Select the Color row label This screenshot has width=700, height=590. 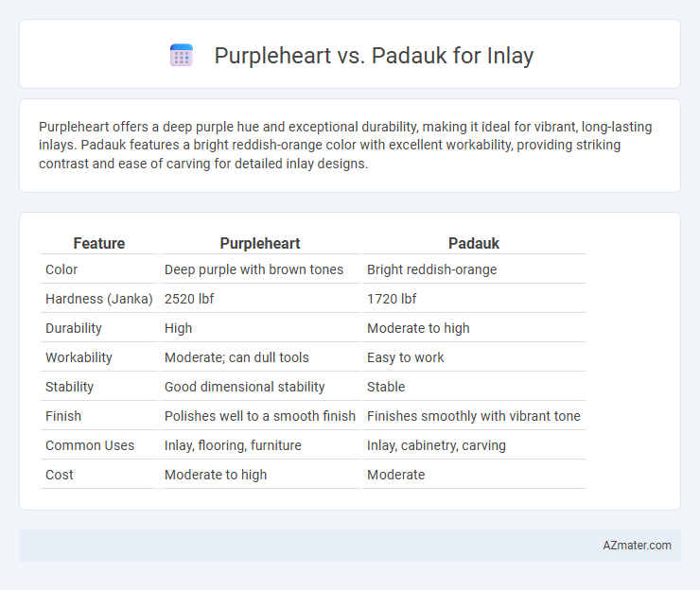coord(61,269)
